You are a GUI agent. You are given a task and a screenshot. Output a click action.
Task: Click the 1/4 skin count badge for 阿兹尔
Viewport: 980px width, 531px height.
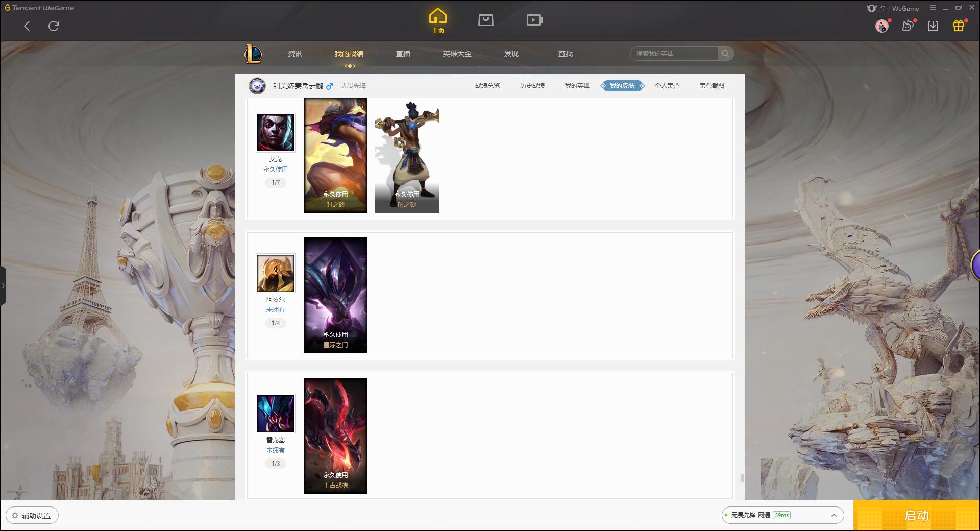click(276, 323)
